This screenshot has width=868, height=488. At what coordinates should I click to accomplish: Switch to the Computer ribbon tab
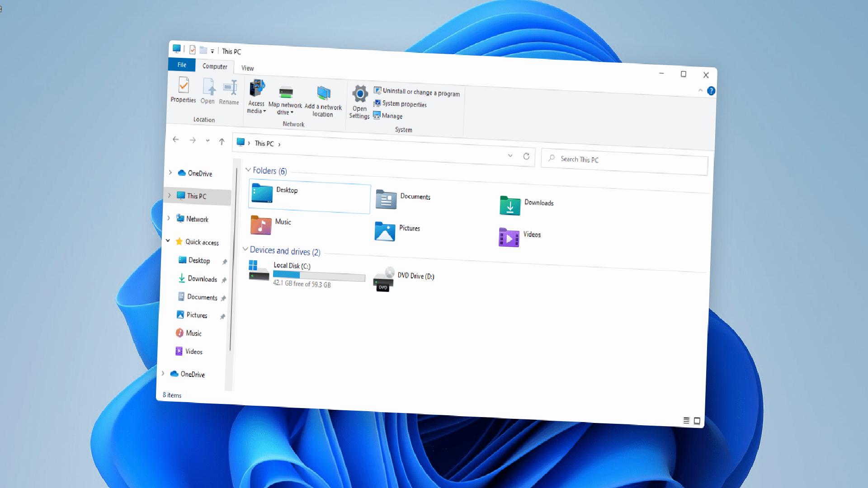click(x=215, y=66)
